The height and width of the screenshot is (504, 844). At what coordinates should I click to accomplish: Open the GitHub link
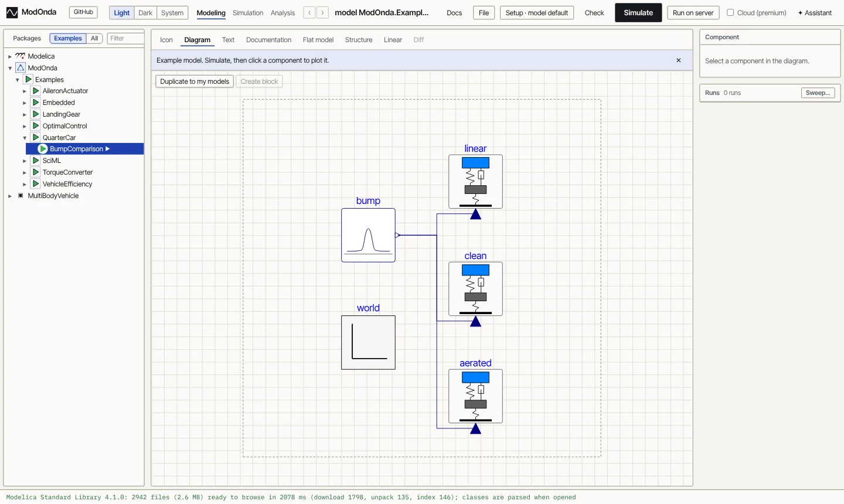(x=83, y=12)
